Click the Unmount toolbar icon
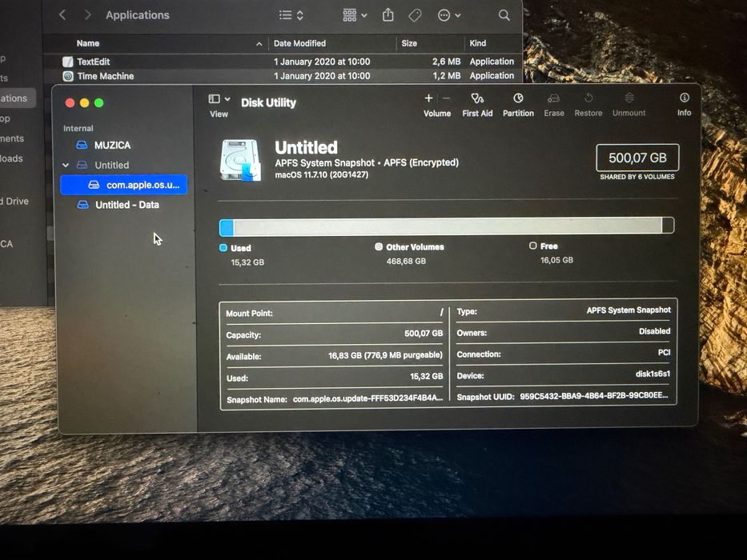 [x=629, y=98]
